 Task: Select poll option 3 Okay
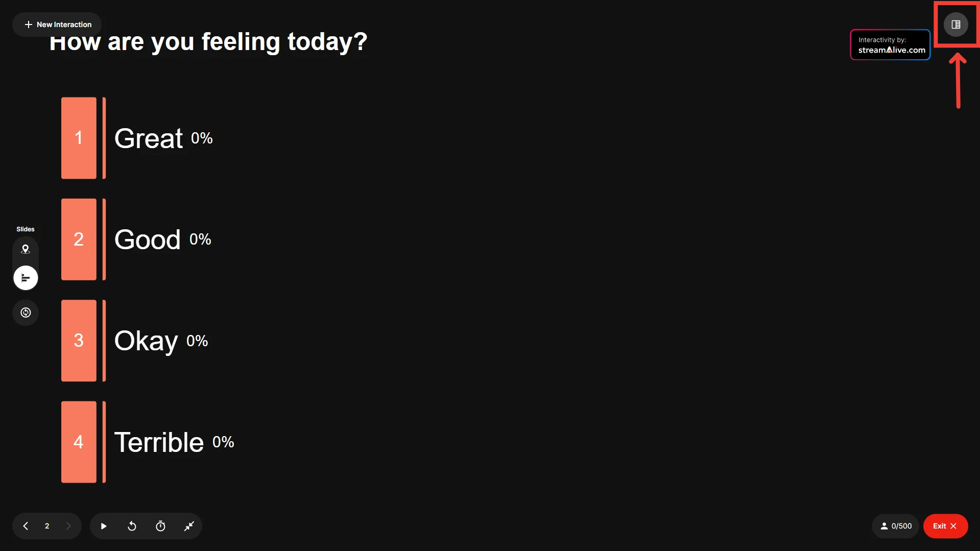(146, 341)
